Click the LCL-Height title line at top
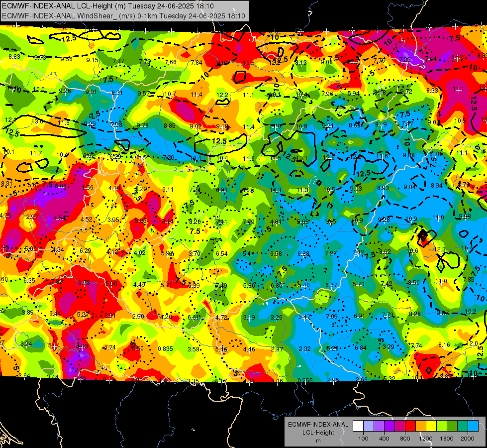Viewport: 487px width, 448px height. pyautogui.click(x=107, y=5)
